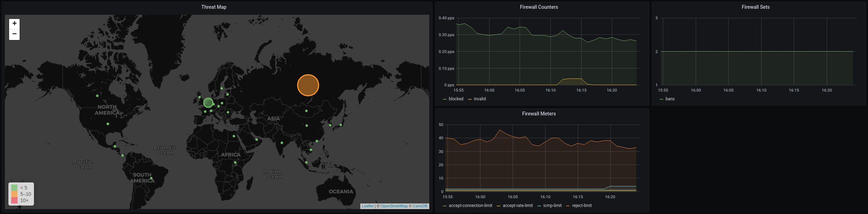Open the Threat Map panel title menu

(x=214, y=7)
